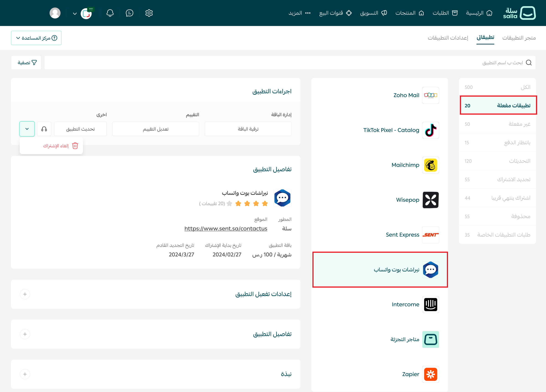Click the نيراشات بوت واتساب list icon

[430, 270]
